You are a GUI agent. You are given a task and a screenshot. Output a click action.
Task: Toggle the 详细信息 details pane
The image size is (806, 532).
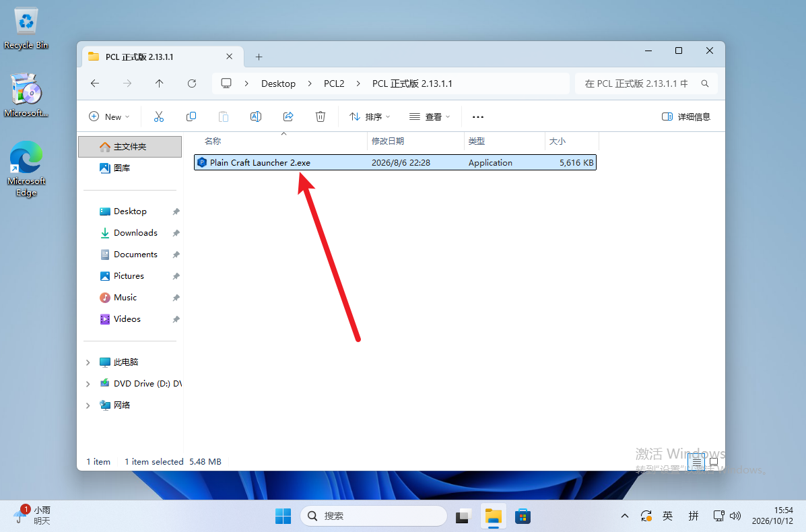pyautogui.click(x=686, y=117)
